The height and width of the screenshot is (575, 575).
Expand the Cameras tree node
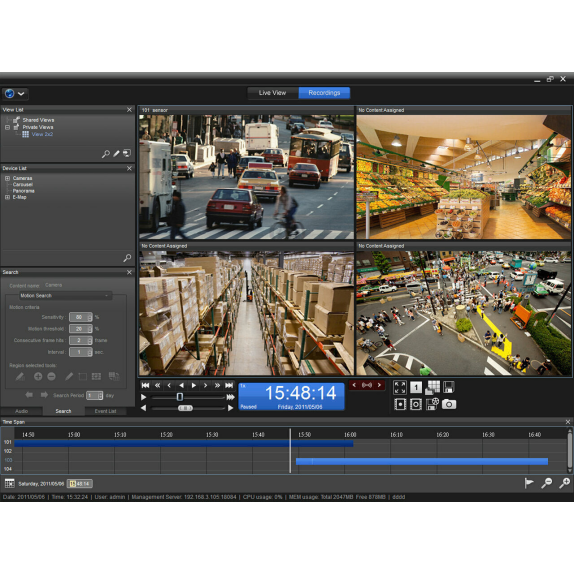pos(7,178)
